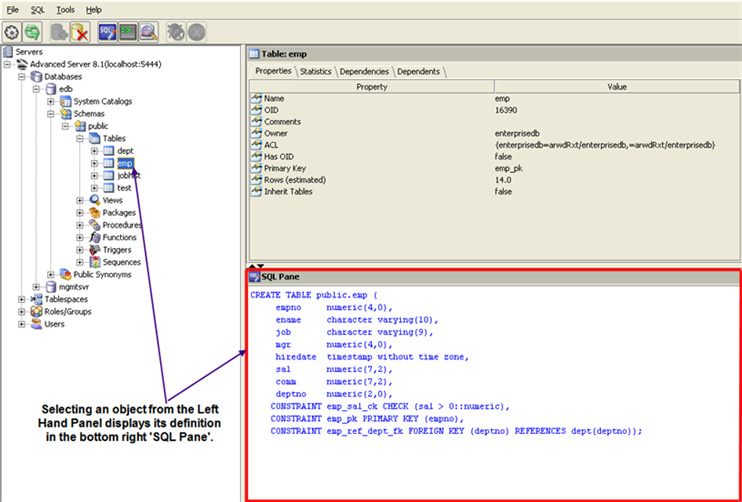
Task: Click the settings gear toolbar icon
Action: tap(11, 31)
